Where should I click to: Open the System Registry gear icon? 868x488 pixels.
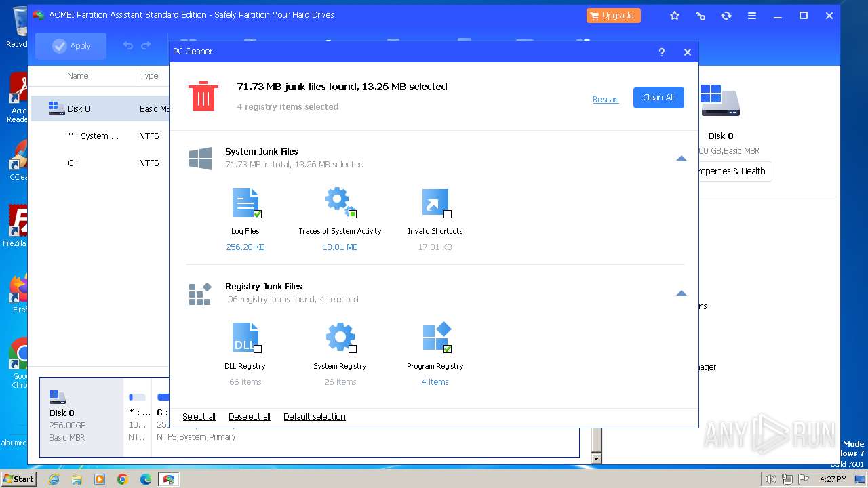[340, 338]
